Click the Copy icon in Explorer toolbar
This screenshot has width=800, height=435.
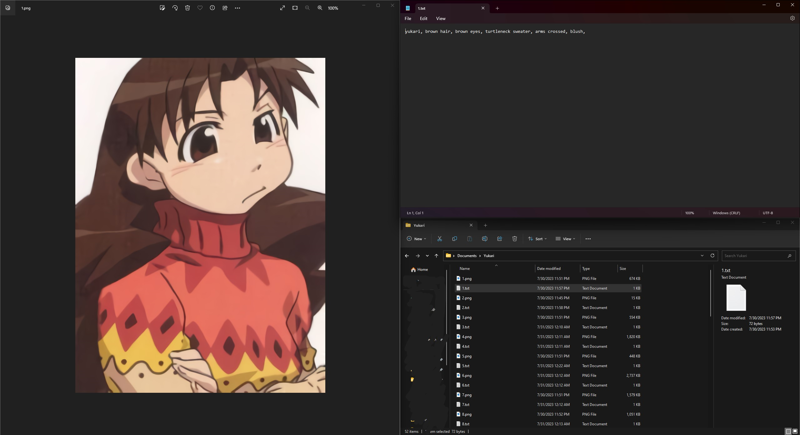454,239
